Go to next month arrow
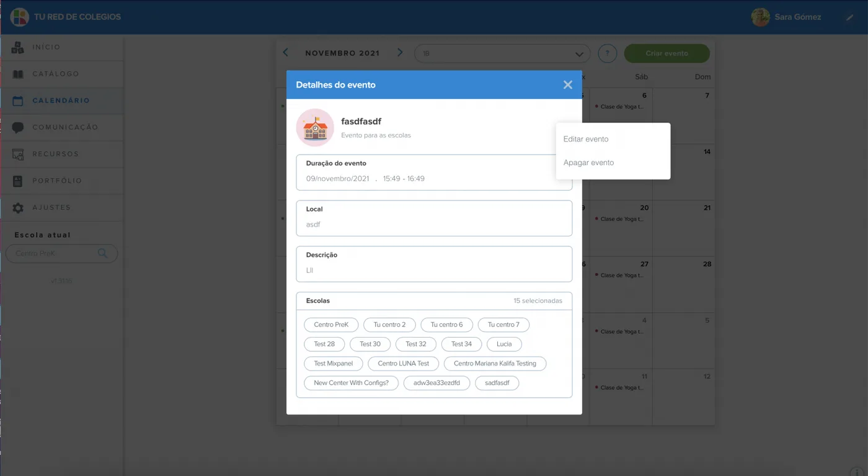Image resolution: width=868 pixels, height=476 pixels. (x=400, y=53)
